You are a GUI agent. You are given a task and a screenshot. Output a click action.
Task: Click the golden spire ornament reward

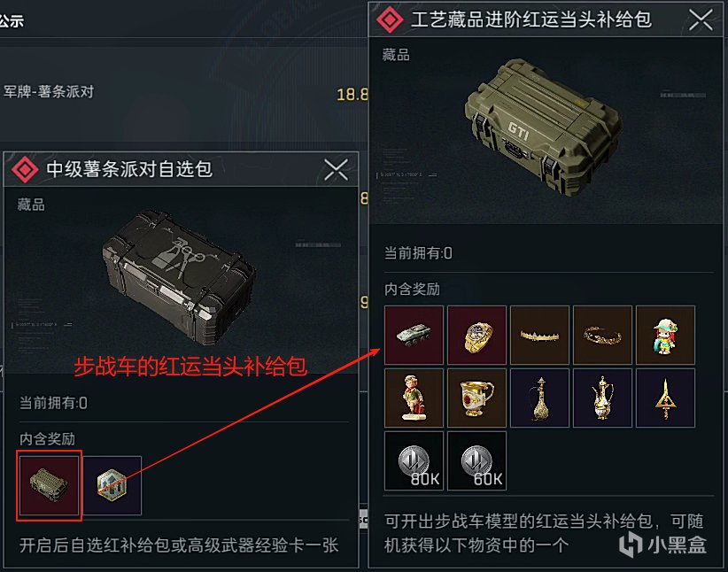click(665, 398)
